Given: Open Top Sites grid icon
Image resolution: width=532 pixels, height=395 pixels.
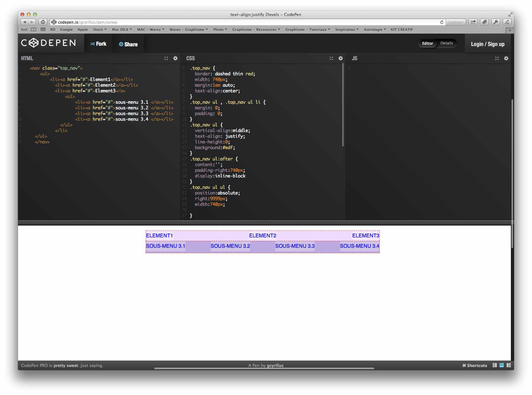Looking at the screenshot, I should point(43,30).
